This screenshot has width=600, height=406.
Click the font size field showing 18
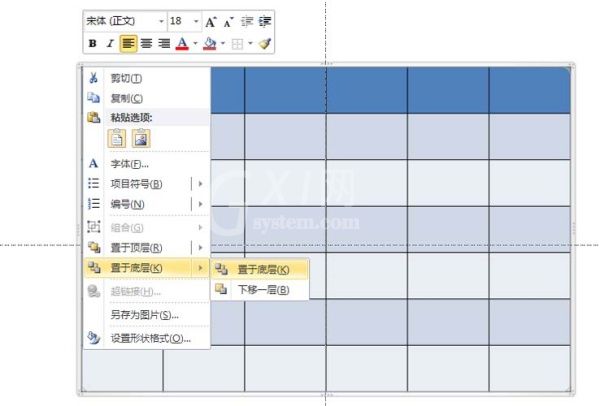[x=179, y=21]
